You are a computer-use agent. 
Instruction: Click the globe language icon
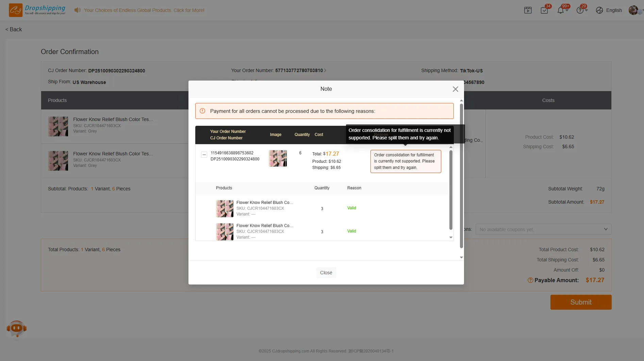pyautogui.click(x=599, y=10)
